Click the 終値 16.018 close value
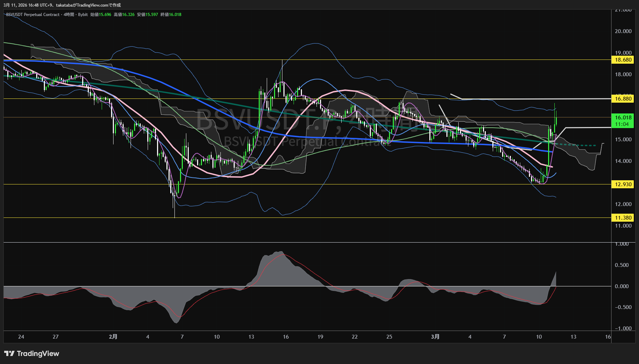This screenshot has width=639, height=364. coord(171,15)
